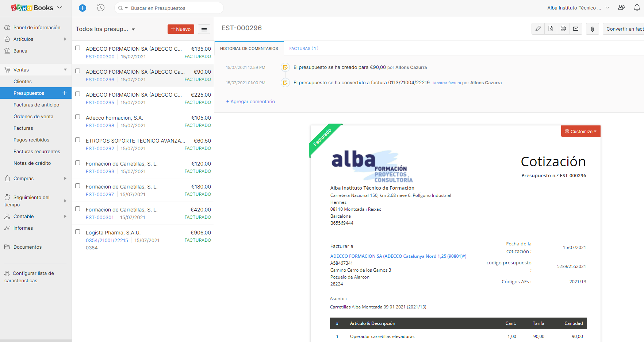Expand Seguimiento del tiempo section
Screen dimensions: 644x342
coord(65,201)
